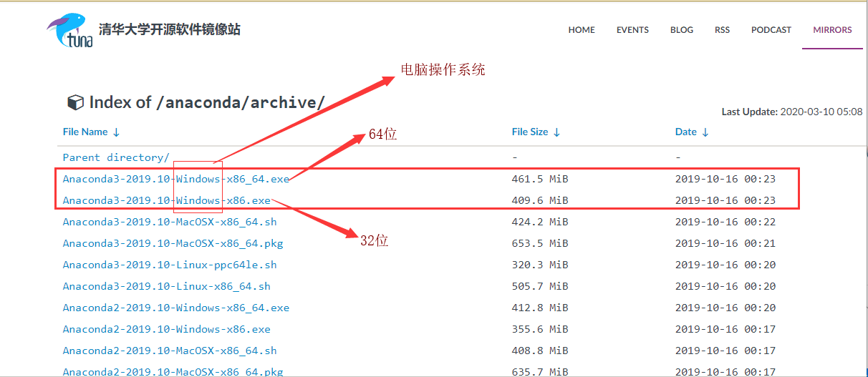Open the HOME menu item
This screenshot has width=868, height=377.
582,30
